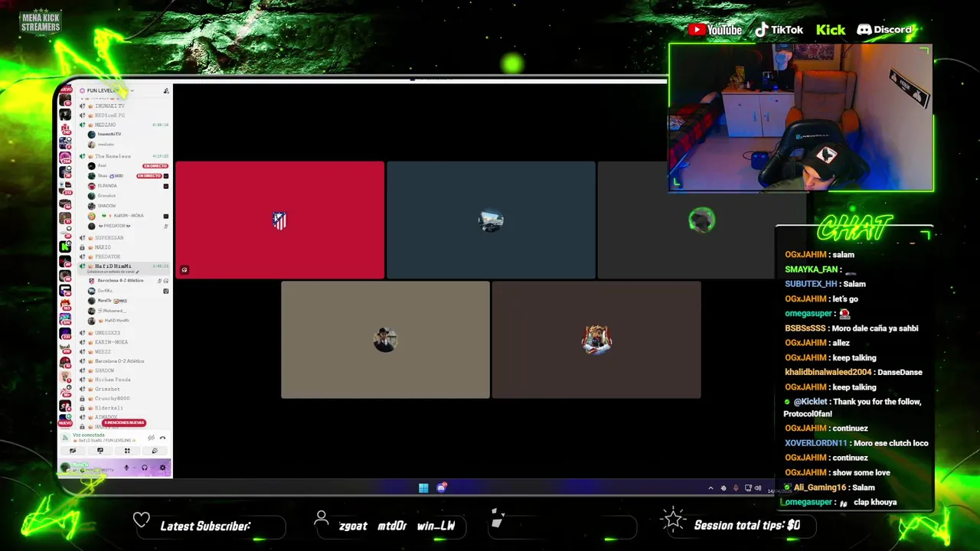Join the Crunchy8000 locked voice channel

pyautogui.click(x=112, y=398)
